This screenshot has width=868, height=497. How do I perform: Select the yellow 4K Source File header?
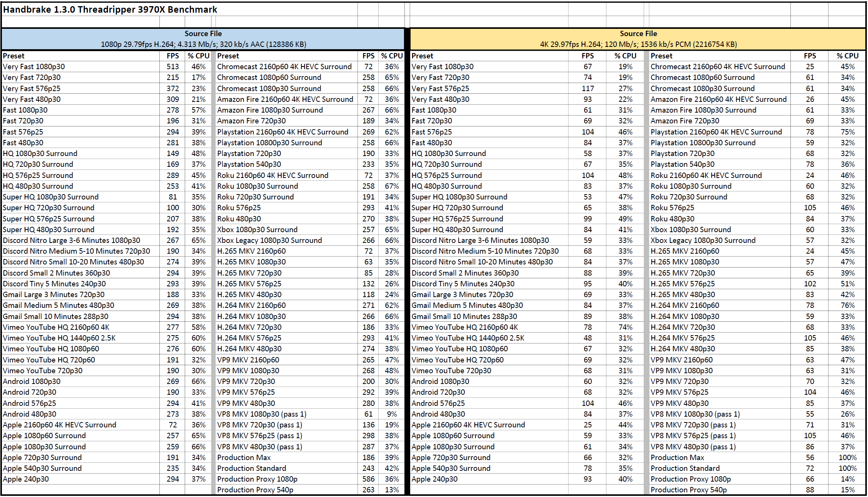click(638, 39)
